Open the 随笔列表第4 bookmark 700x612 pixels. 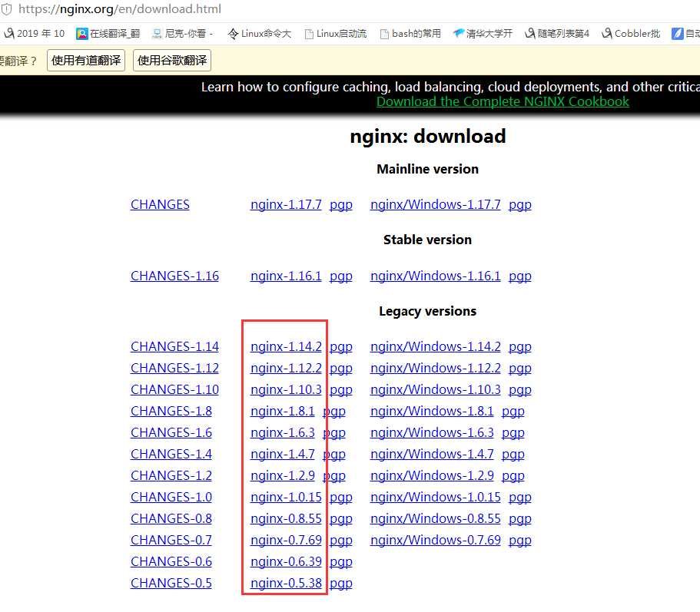point(557,34)
